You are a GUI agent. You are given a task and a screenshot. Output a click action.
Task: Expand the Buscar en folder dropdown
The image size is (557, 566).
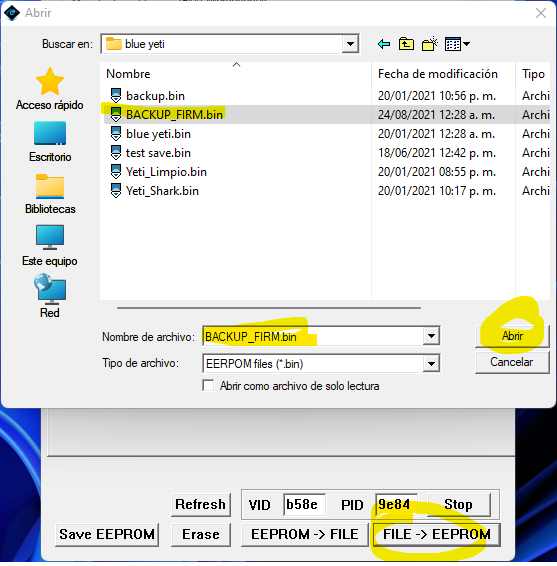click(x=350, y=44)
